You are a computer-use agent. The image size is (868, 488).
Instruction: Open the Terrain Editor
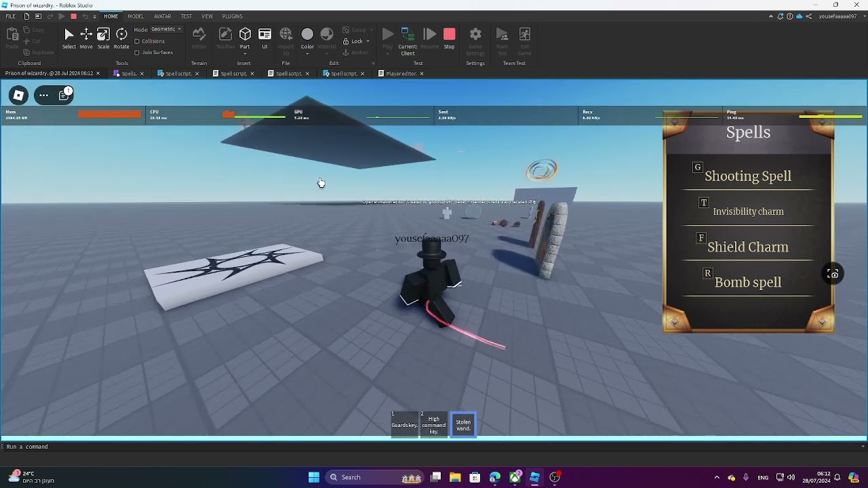pos(199,38)
